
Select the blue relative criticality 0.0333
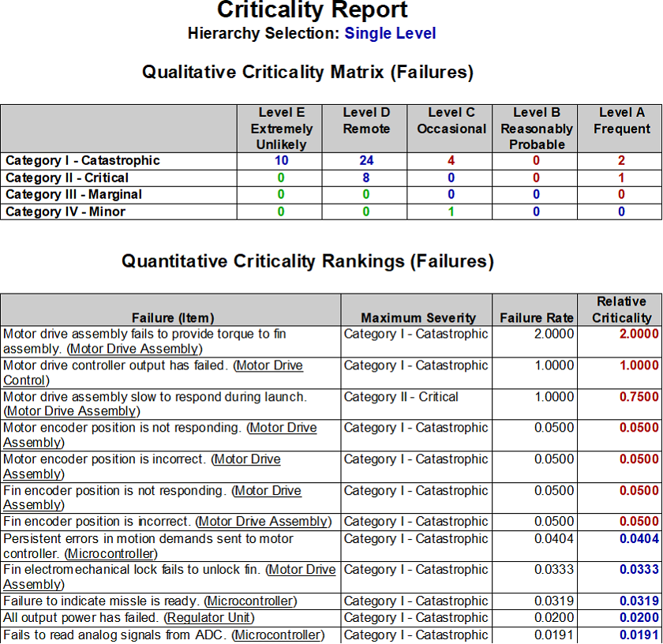[x=639, y=570]
